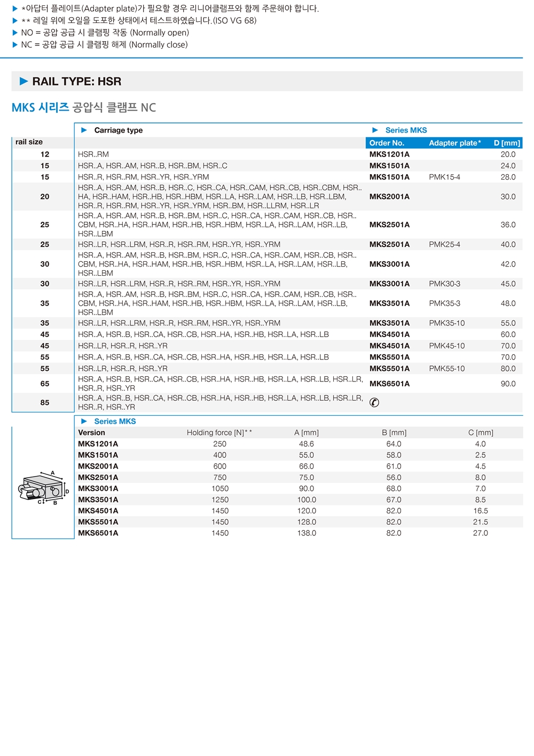Click holding force value '600'
The height and width of the screenshot is (756, 534).
tap(220, 466)
